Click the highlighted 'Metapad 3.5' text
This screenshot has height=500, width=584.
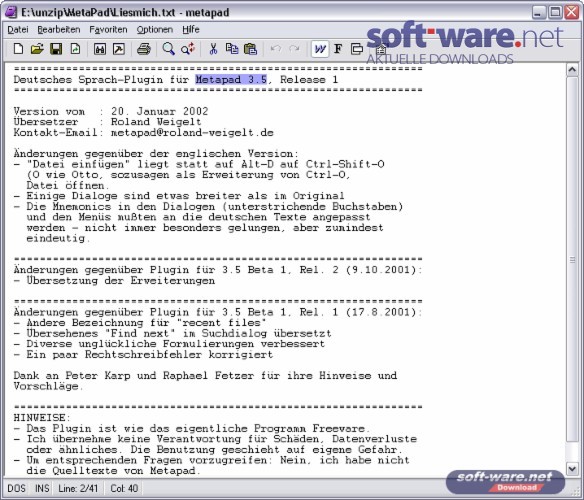tap(231, 79)
